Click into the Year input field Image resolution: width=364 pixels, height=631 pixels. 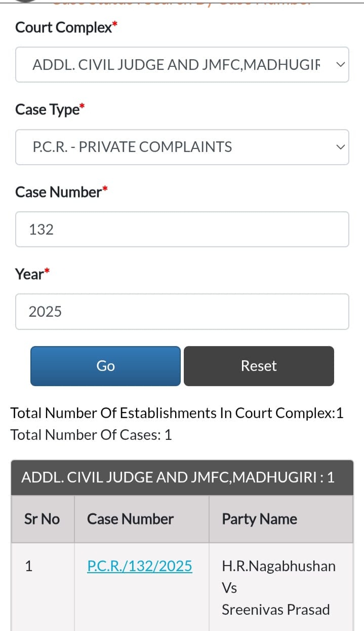pyautogui.click(x=182, y=312)
